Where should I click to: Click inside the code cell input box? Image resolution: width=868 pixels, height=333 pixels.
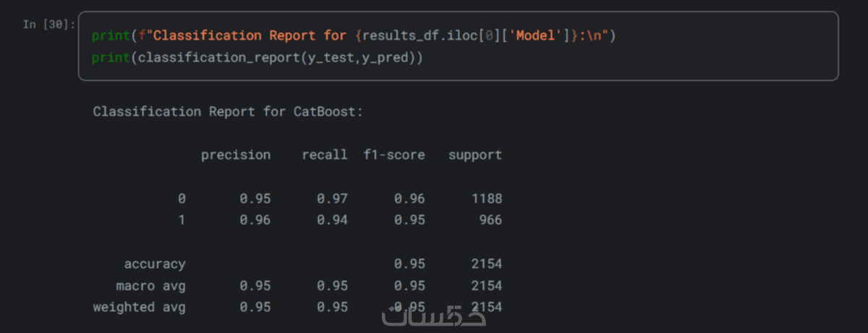pyautogui.click(x=458, y=46)
